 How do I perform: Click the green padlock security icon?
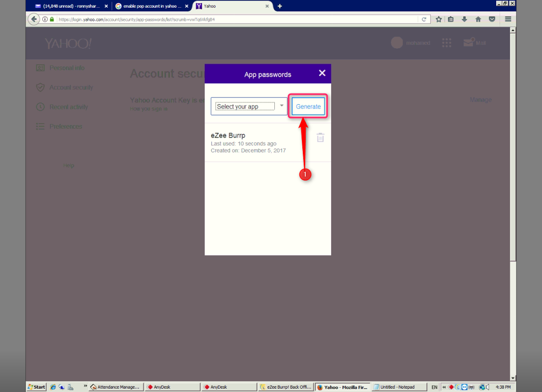52,19
